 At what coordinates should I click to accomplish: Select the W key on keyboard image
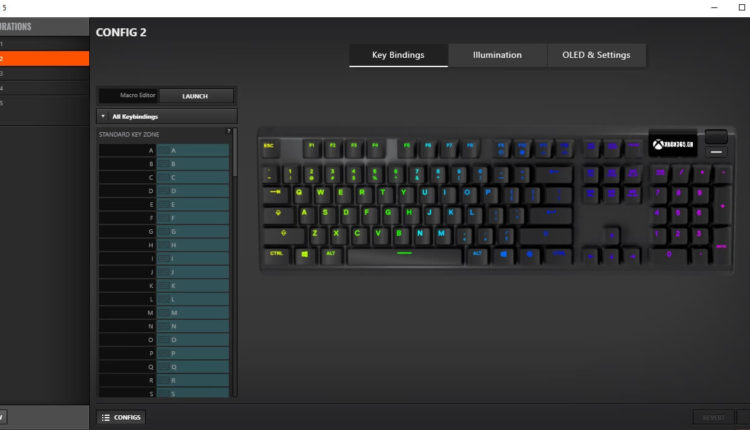[x=320, y=193]
